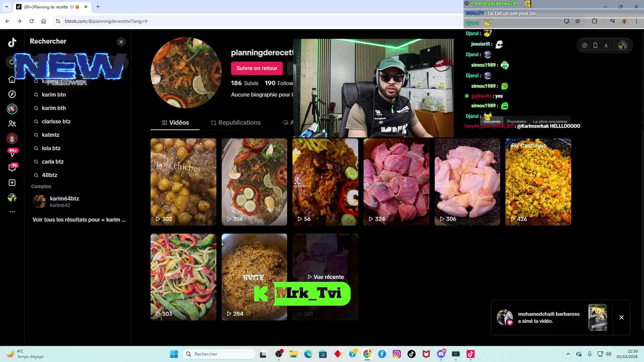Screen dimensions: 644x362
Task: Open the Windows Start menu
Action: (174, 354)
